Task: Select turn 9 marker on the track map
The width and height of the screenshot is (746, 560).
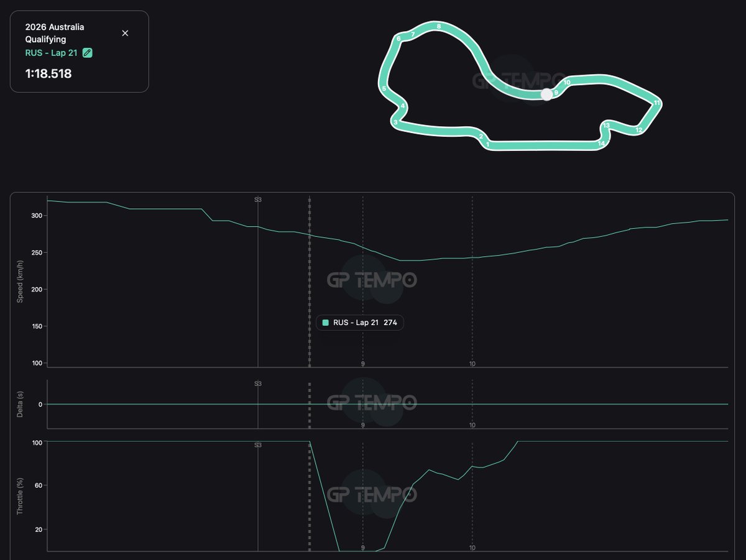Action: pyautogui.click(x=556, y=93)
